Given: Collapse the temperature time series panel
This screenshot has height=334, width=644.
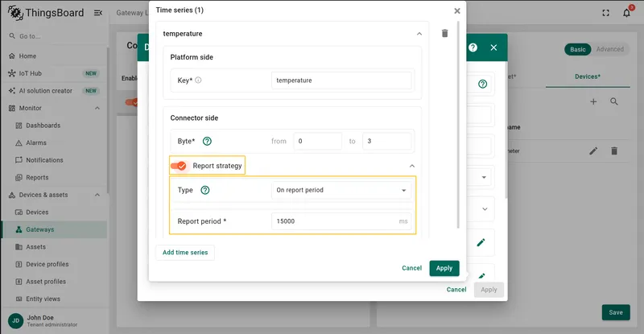Looking at the screenshot, I should [419, 34].
